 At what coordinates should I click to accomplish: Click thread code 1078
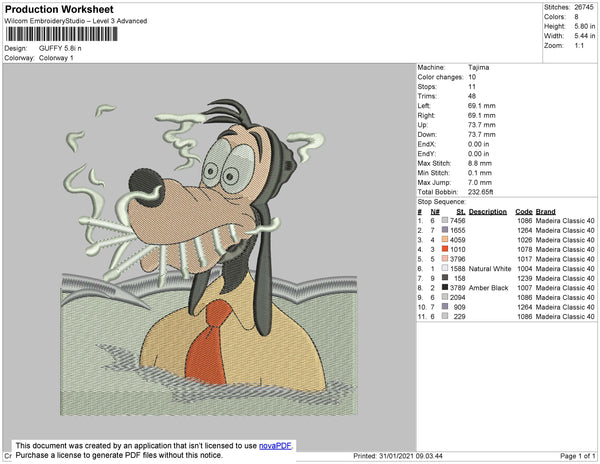[x=525, y=249]
